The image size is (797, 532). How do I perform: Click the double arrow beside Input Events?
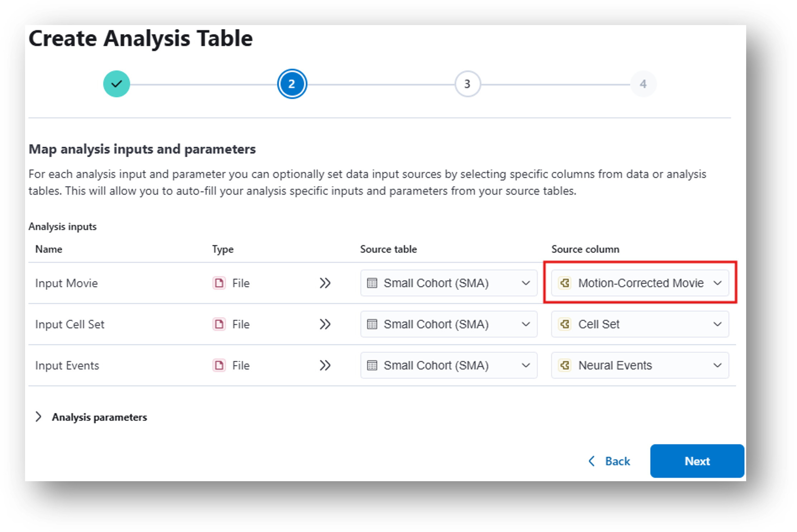point(325,365)
